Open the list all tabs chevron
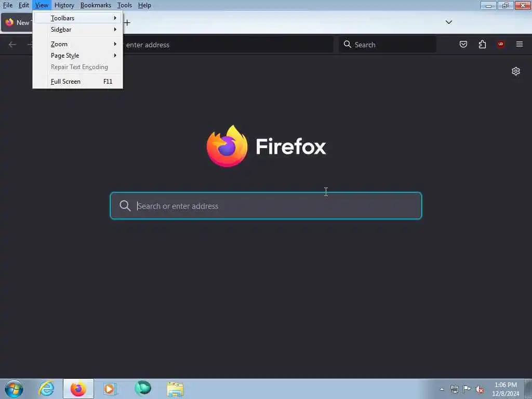532x399 pixels. (448, 22)
